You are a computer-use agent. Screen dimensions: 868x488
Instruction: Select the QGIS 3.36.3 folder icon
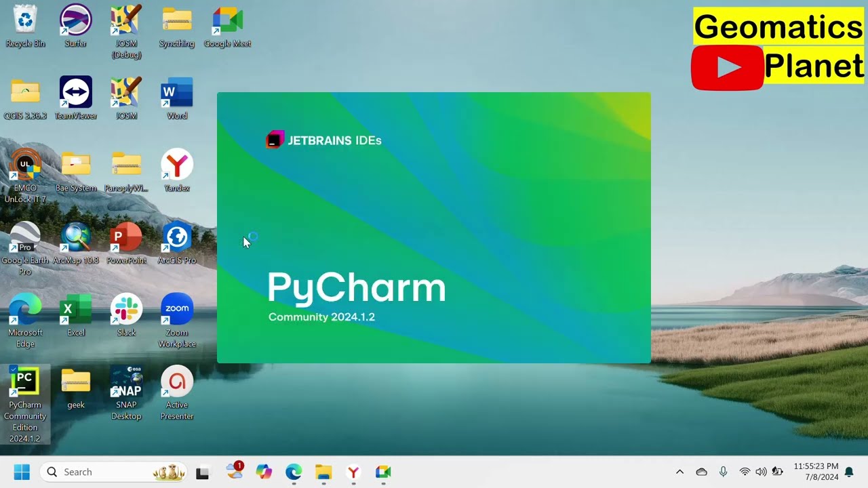(x=25, y=98)
